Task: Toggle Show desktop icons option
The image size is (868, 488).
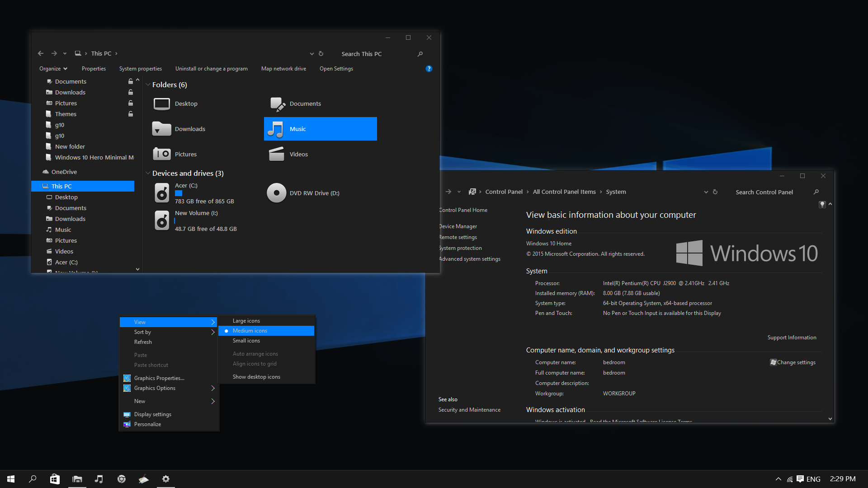Action: pyautogui.click(x=256, y=376)
